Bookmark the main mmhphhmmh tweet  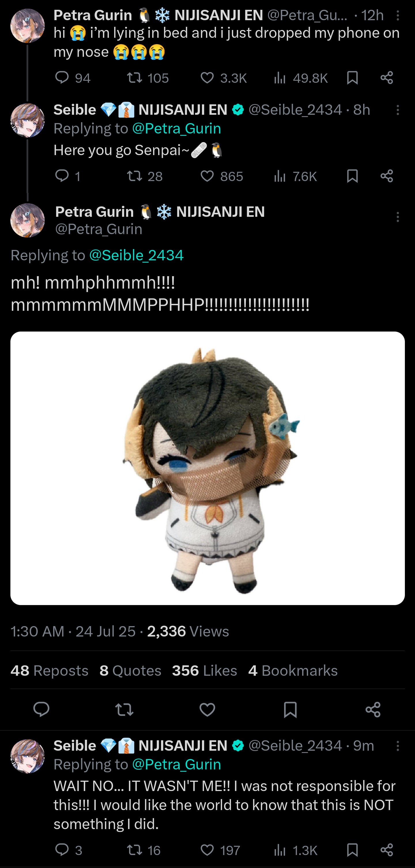pyautogui.click(x=290, y=710)
